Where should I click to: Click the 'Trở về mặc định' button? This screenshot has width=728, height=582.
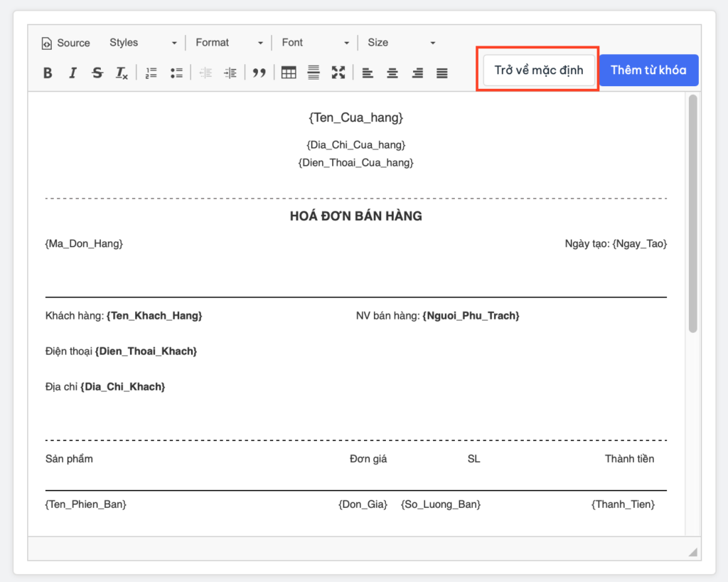538,70
